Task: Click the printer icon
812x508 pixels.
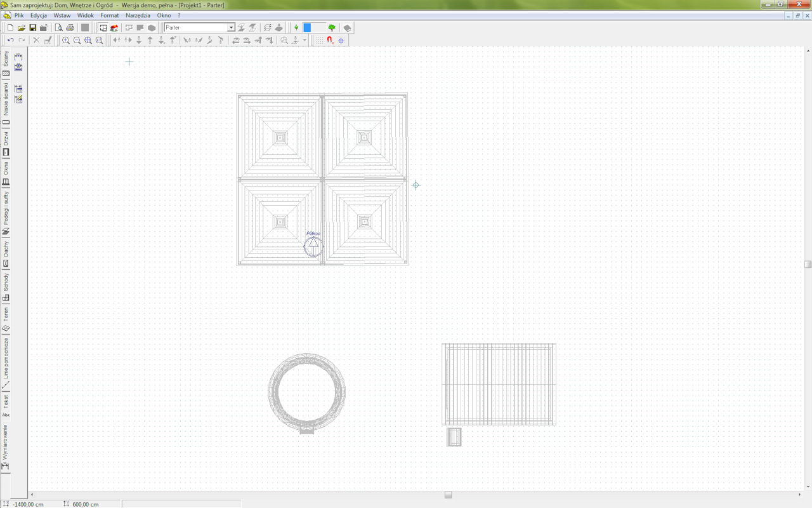Action: tap(70, 28)
